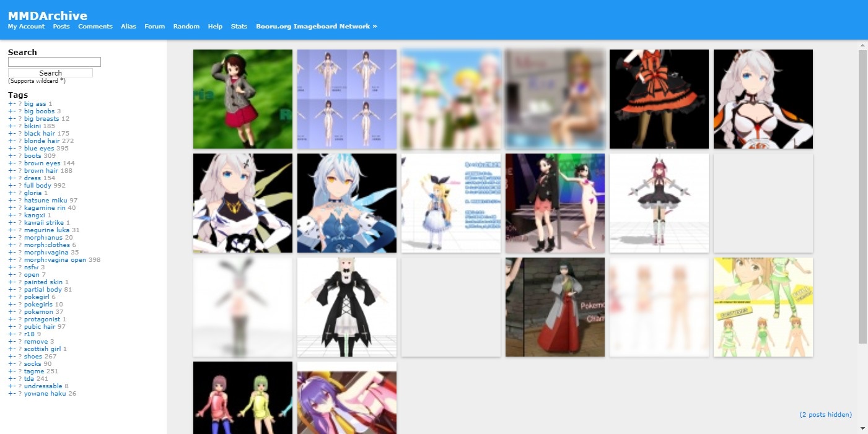This screenshot has height=434, width=868.
Task: Click the scrollbar up arrow
Action: pyautogui.click(x=862, y=45)
